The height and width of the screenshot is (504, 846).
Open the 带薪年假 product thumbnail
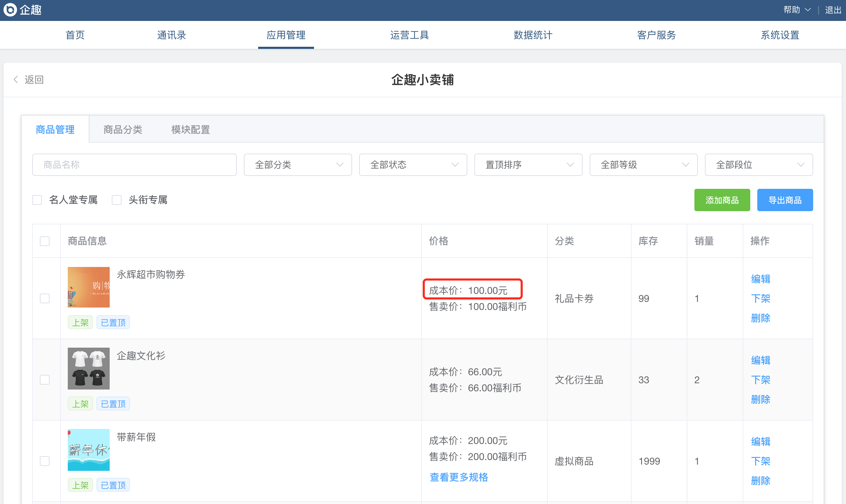(x=88, y=450)
